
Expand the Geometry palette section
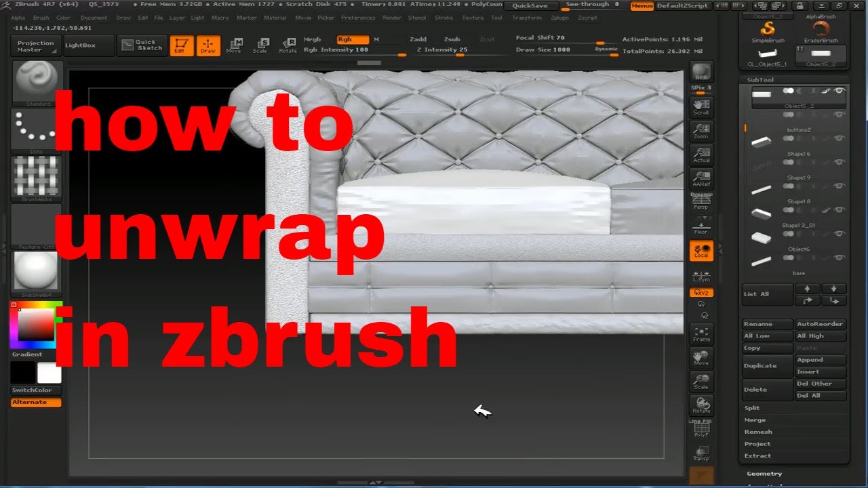coord(764,474)
